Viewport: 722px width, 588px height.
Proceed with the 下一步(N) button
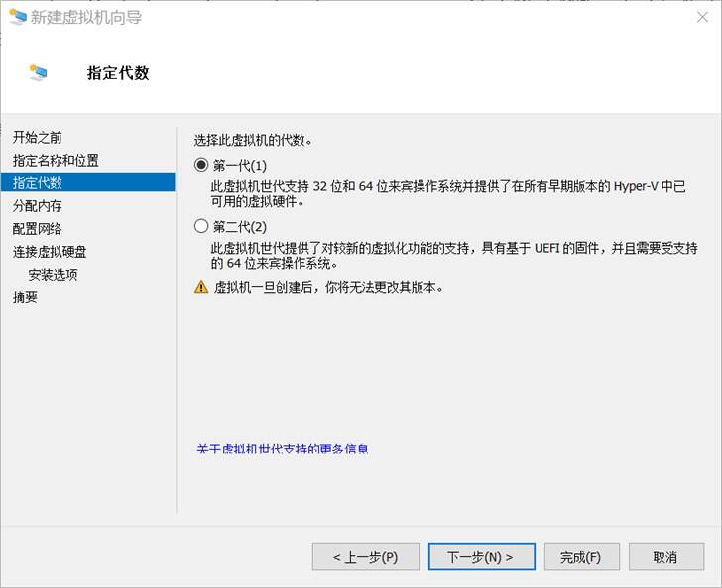tap(482, 557)
